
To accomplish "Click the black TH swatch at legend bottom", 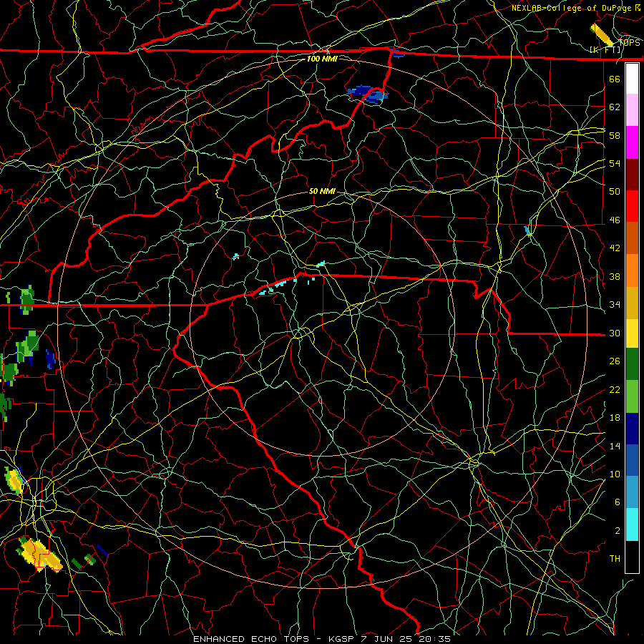I will pyautogui.click(x=632, y=557).
